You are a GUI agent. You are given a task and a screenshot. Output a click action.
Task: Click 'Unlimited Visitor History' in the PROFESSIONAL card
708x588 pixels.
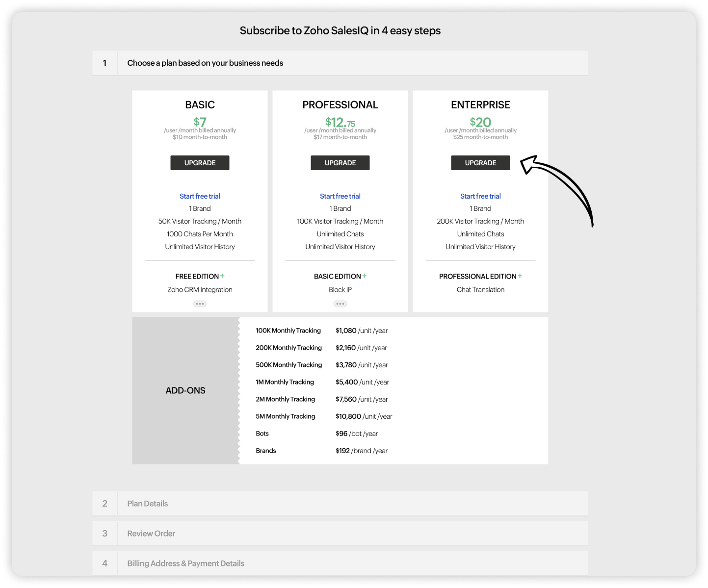340,247
